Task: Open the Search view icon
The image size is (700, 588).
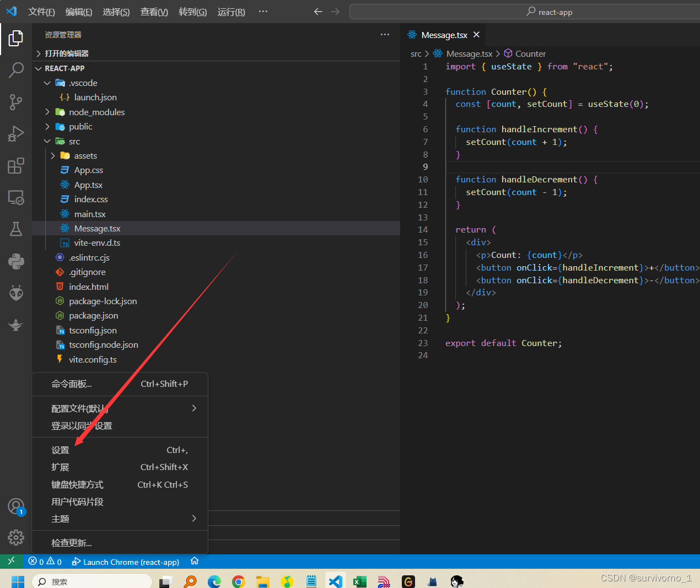Action: [x=16, y=70]
